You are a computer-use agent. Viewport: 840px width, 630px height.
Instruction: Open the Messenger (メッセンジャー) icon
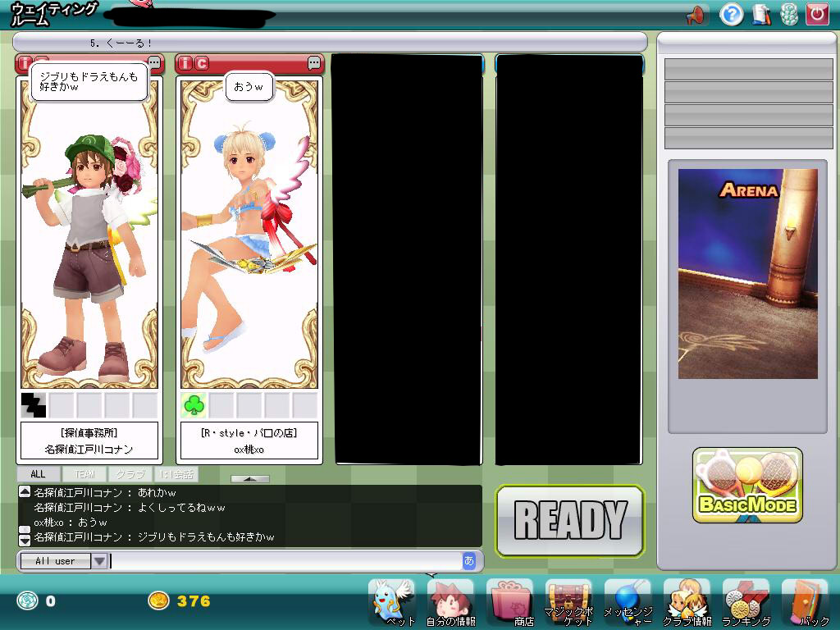click(x=628, y=601)
